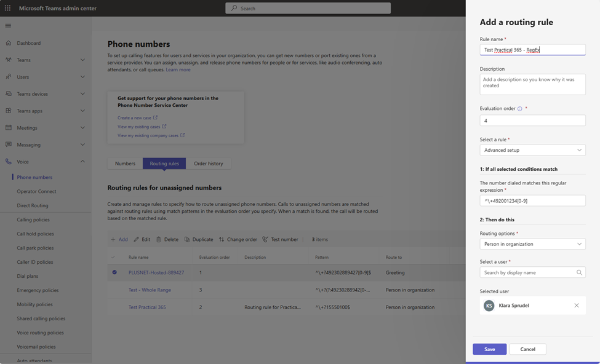The width and height of the screenshot is (600, 364).
Task: Click the Meetings calendar icon
Action: tap(9, 128)
